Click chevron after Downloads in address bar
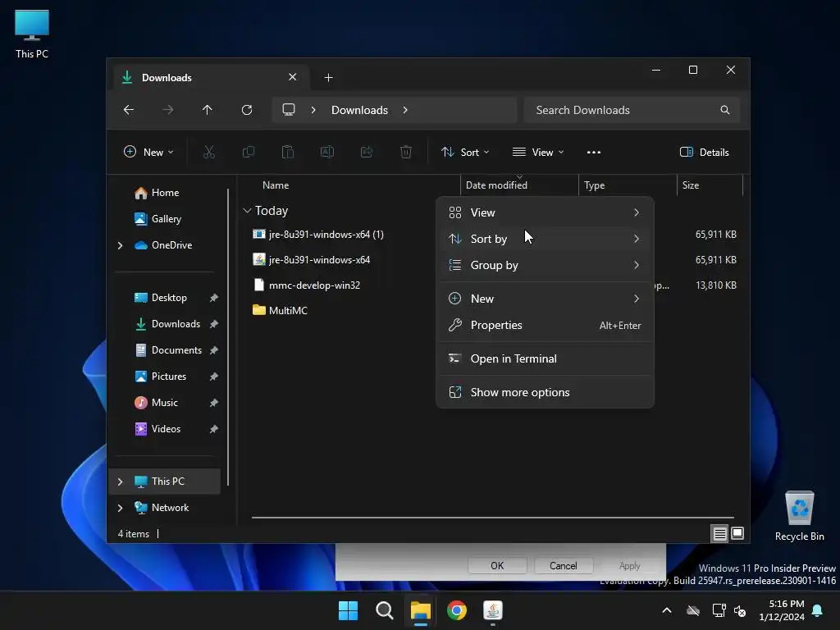 click(x=405, y=110)
